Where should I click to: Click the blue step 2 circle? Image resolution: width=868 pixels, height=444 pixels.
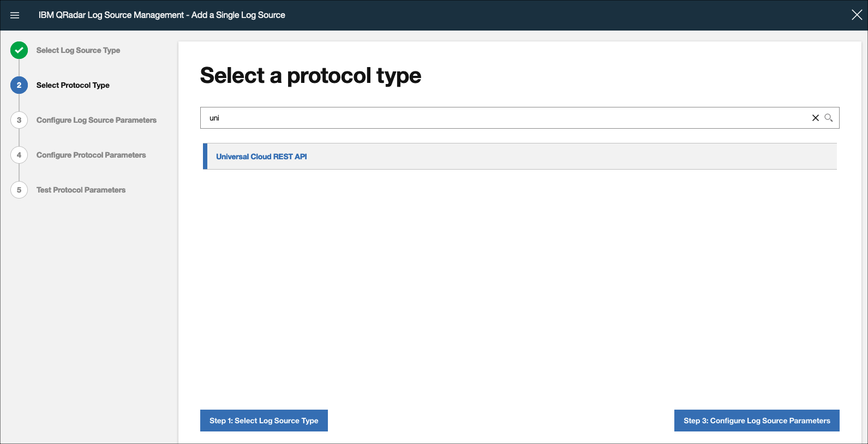[x=19, y=85]
